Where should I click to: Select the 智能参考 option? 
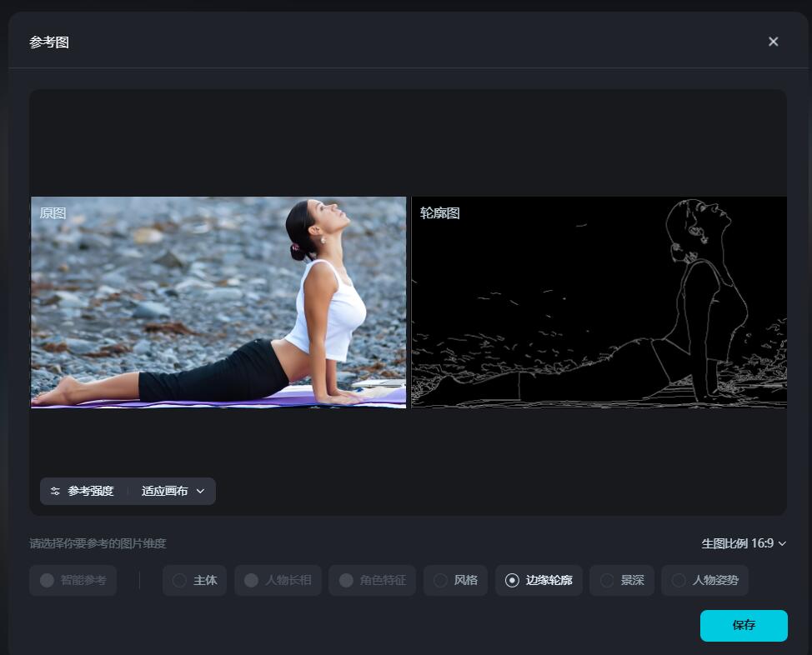pyautogui.click(x=73, y=581)
